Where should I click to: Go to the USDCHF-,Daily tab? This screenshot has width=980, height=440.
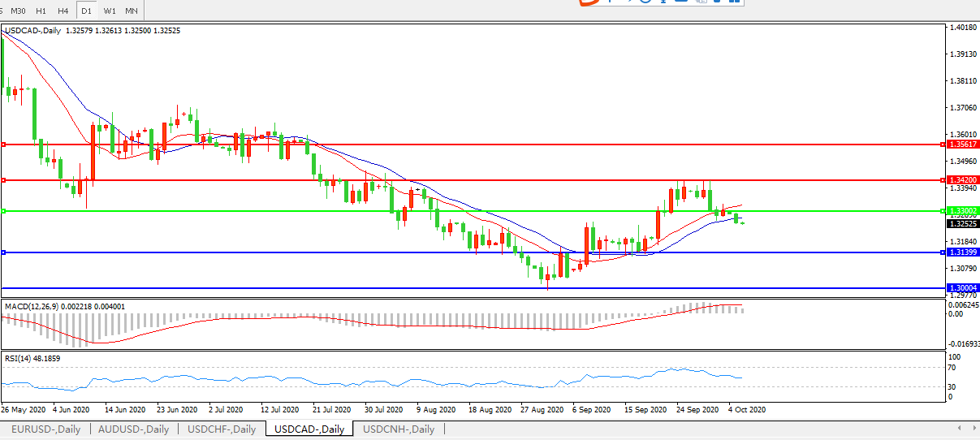pyautogui.click(x=221, y=429)
